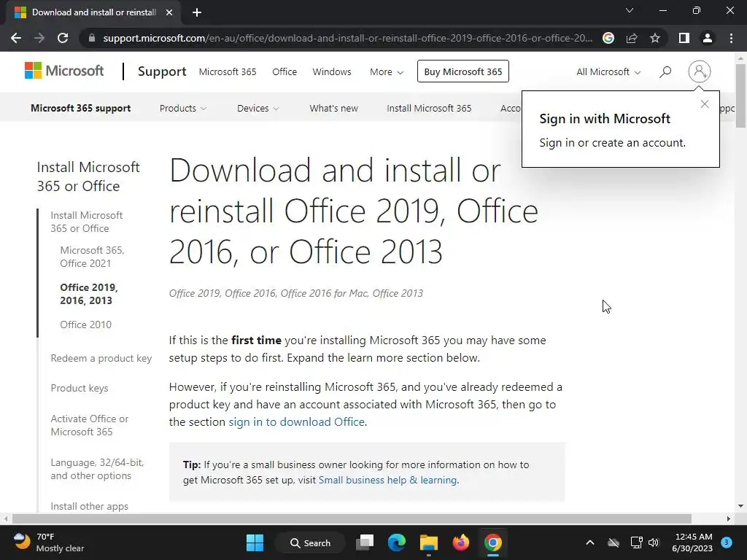Select Microsoft 365, Office 2021 in sidebar
Image resolution: width=747 pixels, height=560 pixels.
(92, 257)
